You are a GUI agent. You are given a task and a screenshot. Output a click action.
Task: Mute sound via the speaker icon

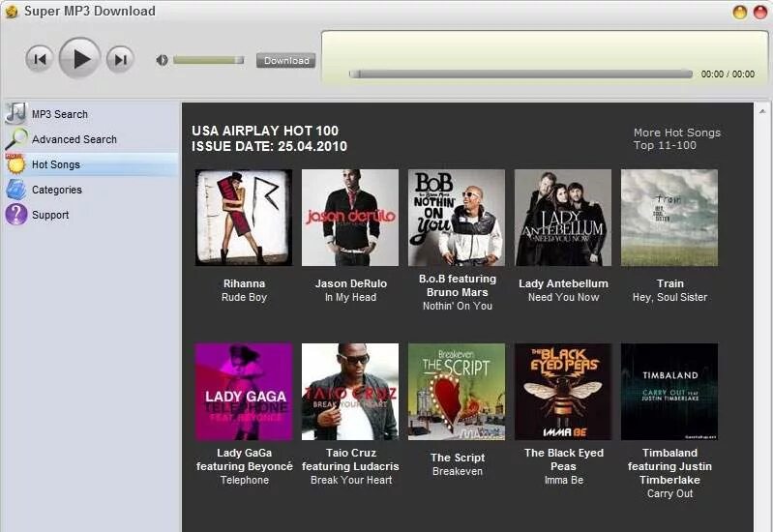click(163, 60)
